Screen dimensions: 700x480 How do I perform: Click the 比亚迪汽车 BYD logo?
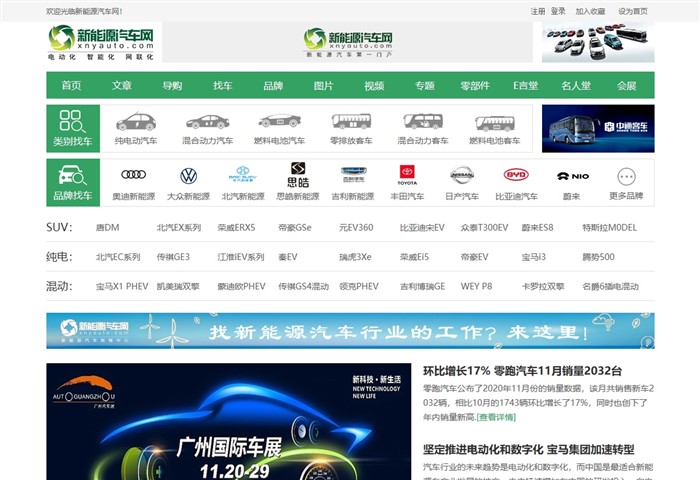pos(517,175)
